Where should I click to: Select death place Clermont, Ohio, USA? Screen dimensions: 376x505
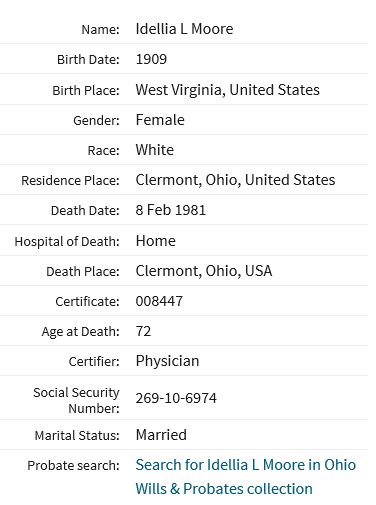204,271
